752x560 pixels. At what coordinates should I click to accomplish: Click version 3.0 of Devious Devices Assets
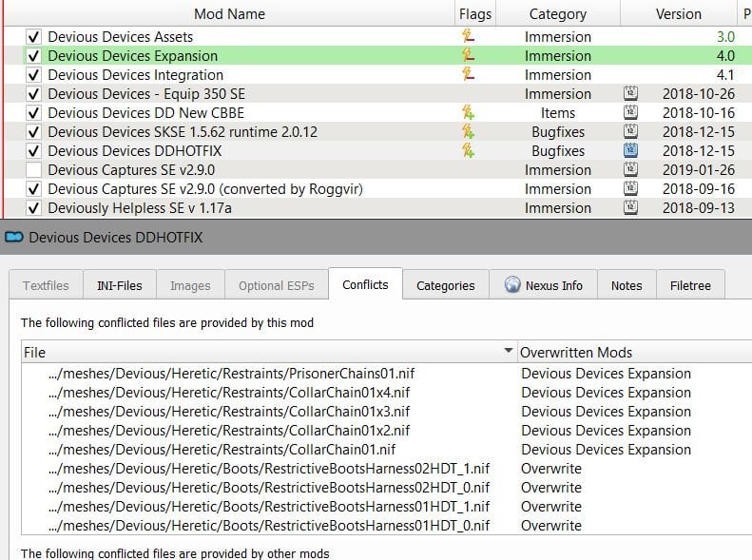725,37
